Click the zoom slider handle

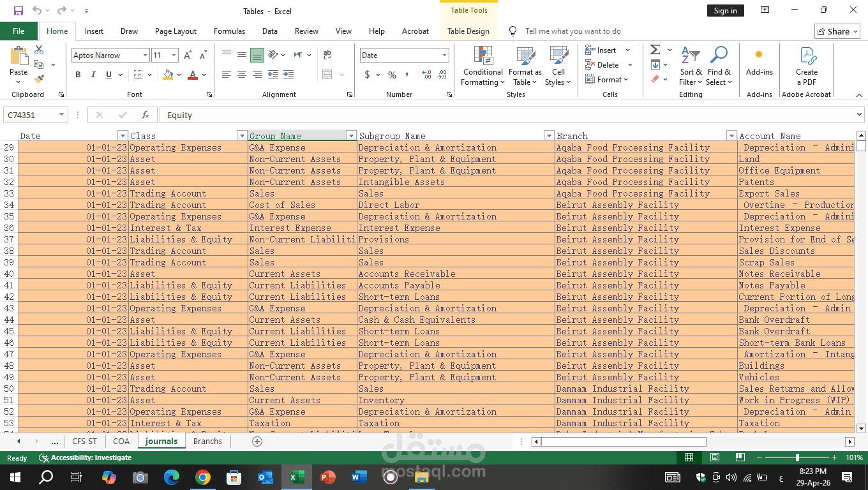pyautogui.click(x=797, y=457)
